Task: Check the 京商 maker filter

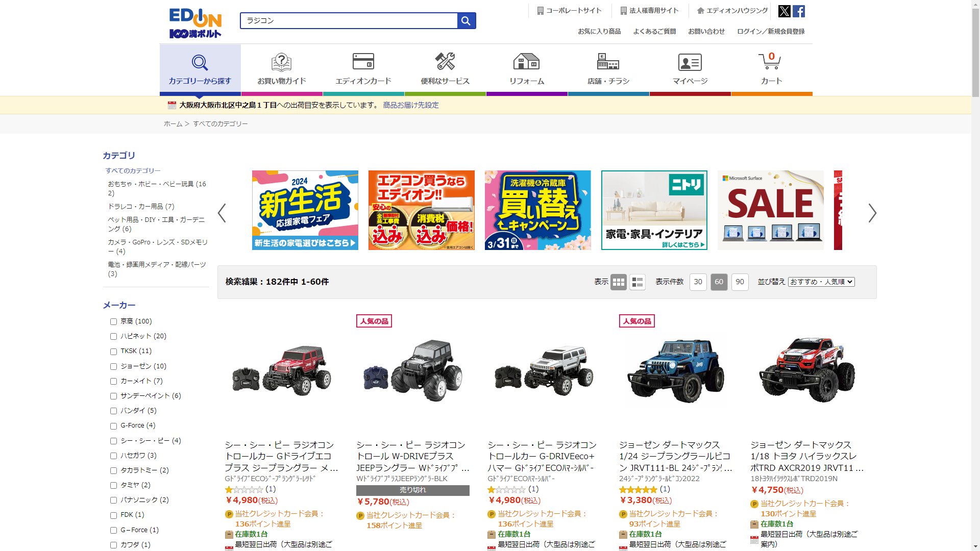Action: pyautogui.click(x=113, y=321)
